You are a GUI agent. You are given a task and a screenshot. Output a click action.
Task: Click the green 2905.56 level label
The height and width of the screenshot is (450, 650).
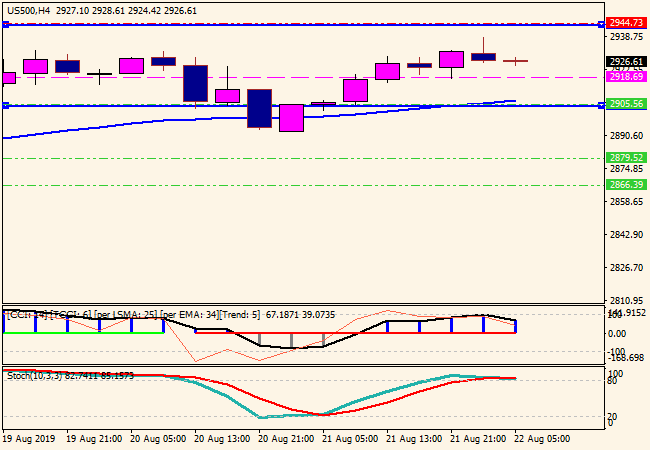(x=625, y=104)
